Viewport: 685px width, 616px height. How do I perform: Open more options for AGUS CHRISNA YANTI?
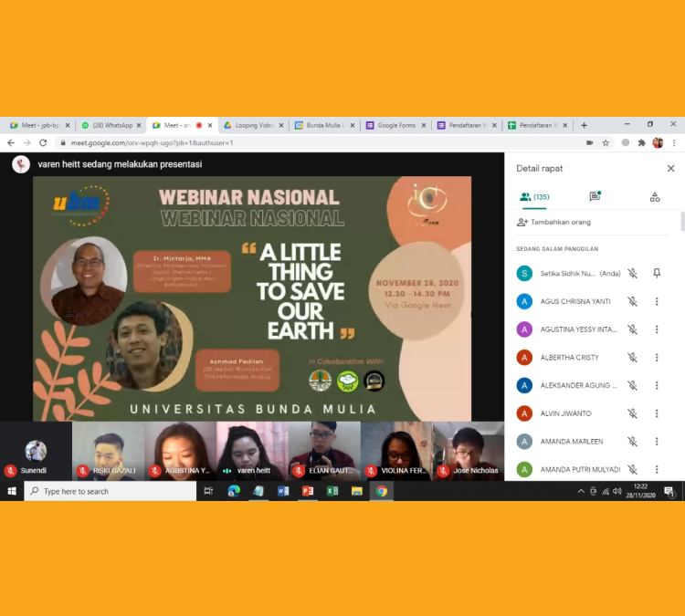pyautogui.click(x=656, y=301)
